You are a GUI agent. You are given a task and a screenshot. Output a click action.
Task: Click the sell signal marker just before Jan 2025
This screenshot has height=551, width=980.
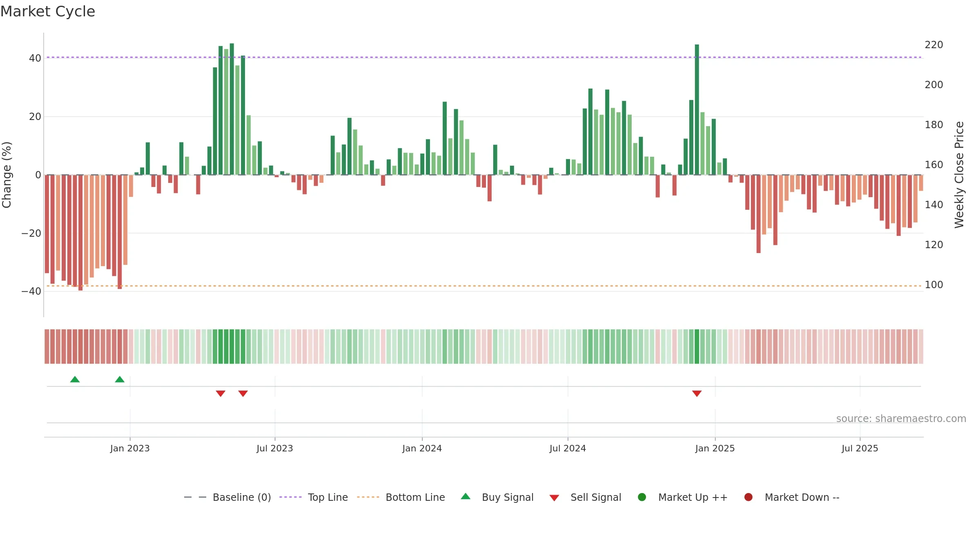(697, 393)
